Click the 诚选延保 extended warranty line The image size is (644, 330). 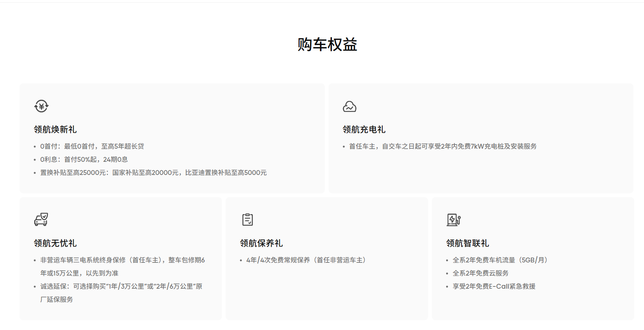tap(121, 293)
